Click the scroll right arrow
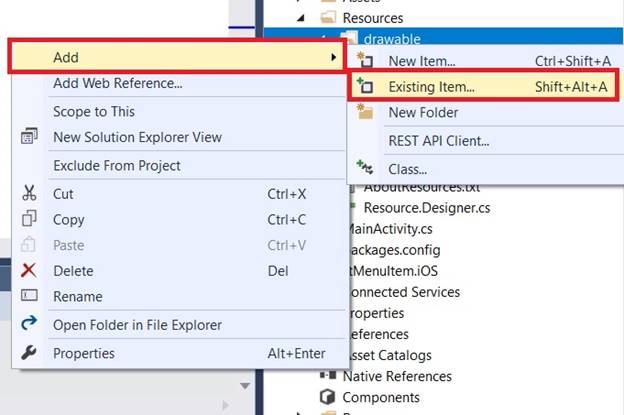624x415 pixels. coord(226,405)
